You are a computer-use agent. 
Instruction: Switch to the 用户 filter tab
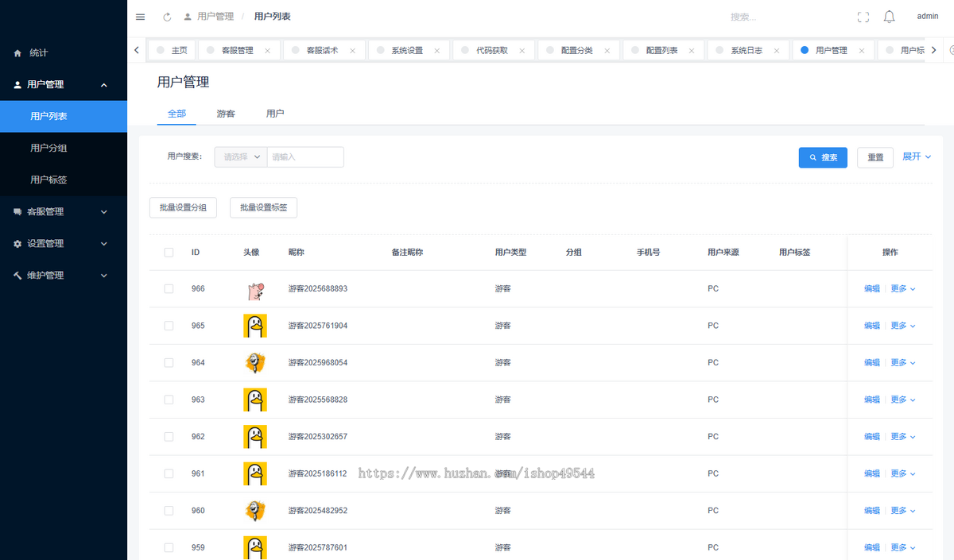(275, 114)
